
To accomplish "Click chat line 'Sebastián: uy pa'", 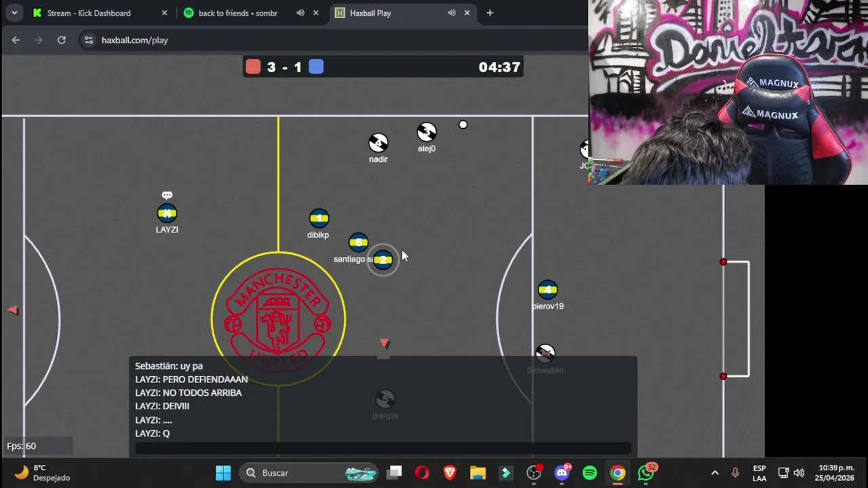I will click(169, 366).
